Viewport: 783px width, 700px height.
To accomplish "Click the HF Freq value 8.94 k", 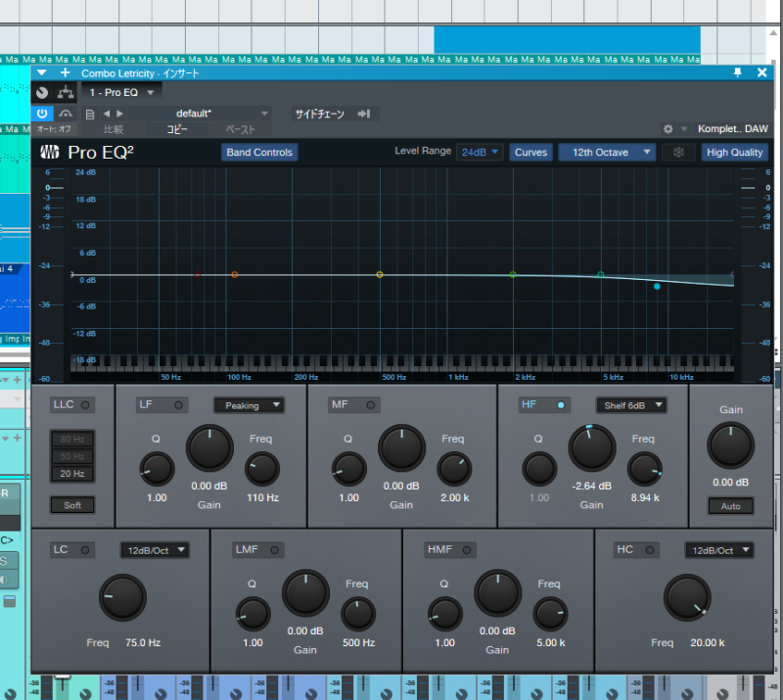I will point(645,497).
